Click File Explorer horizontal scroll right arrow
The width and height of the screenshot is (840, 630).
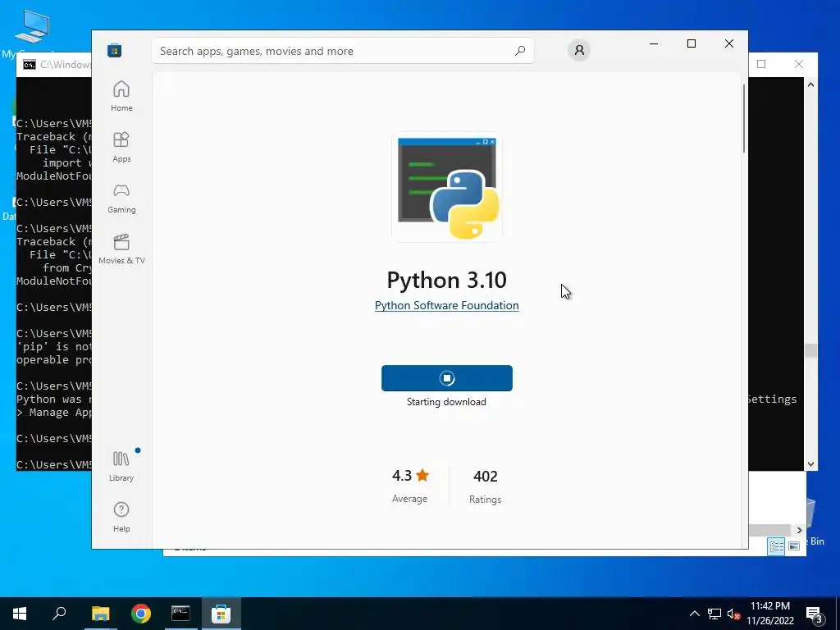tap(799, 530)
